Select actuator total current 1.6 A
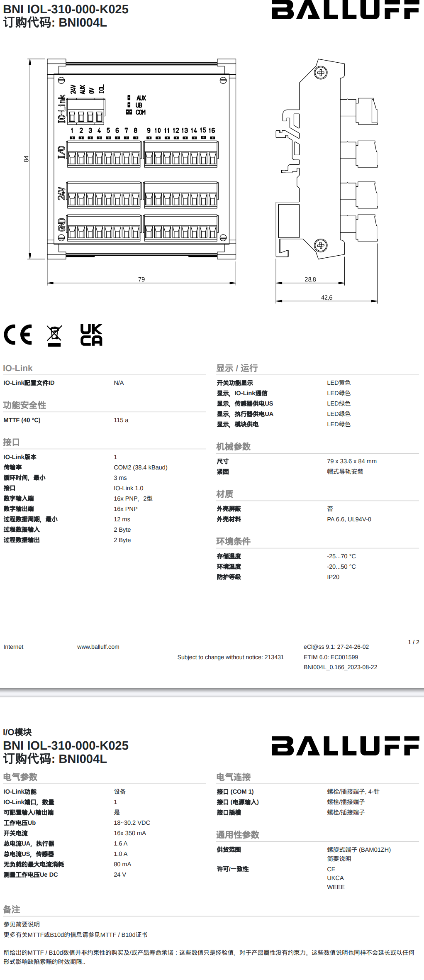The image size is (424, 980). [x=121, y=843]
